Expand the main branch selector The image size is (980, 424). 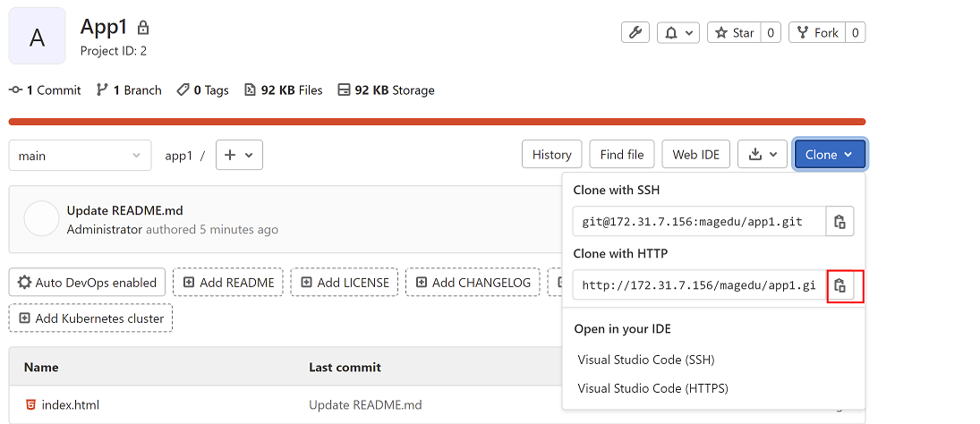tap(80, 156)
